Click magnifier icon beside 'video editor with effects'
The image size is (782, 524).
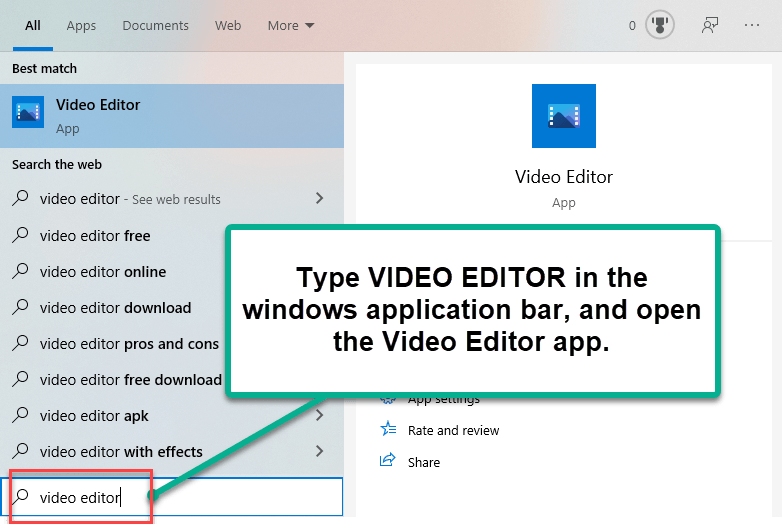pos(20,451)
